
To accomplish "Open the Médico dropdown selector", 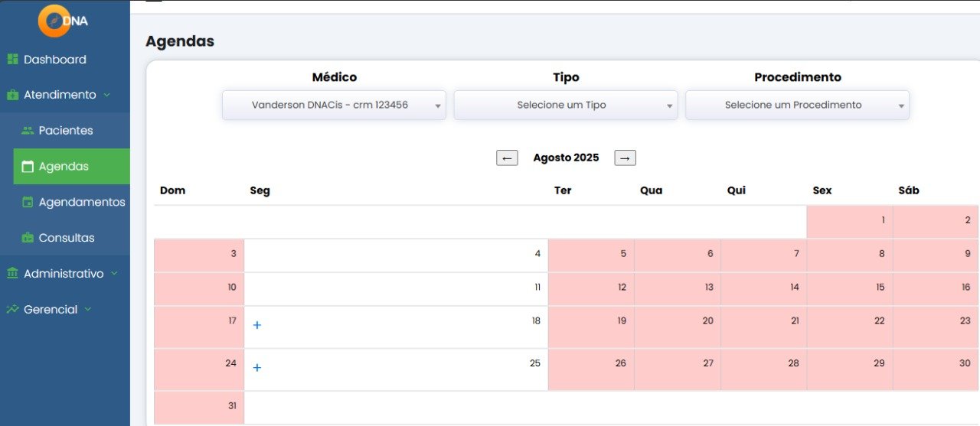I will coord(334,106).
